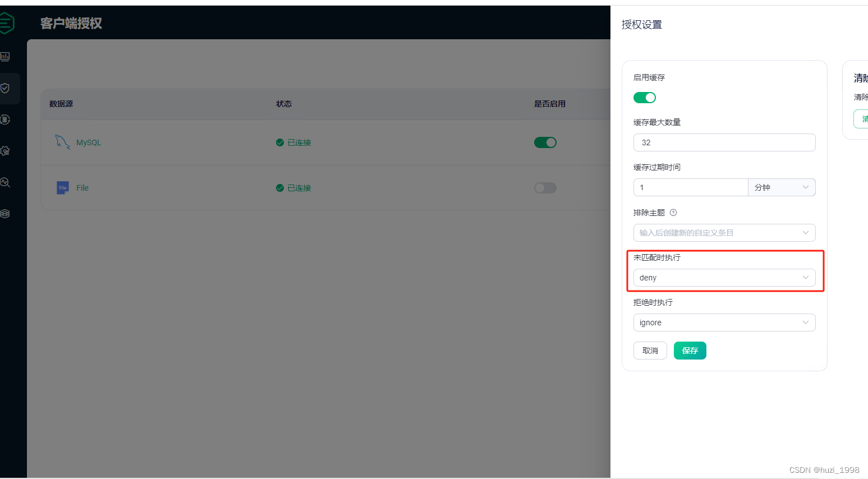Open the 拒绝时执行 ignore dropdown
Viewport: 868px width, 479px height.
point(724,323)
